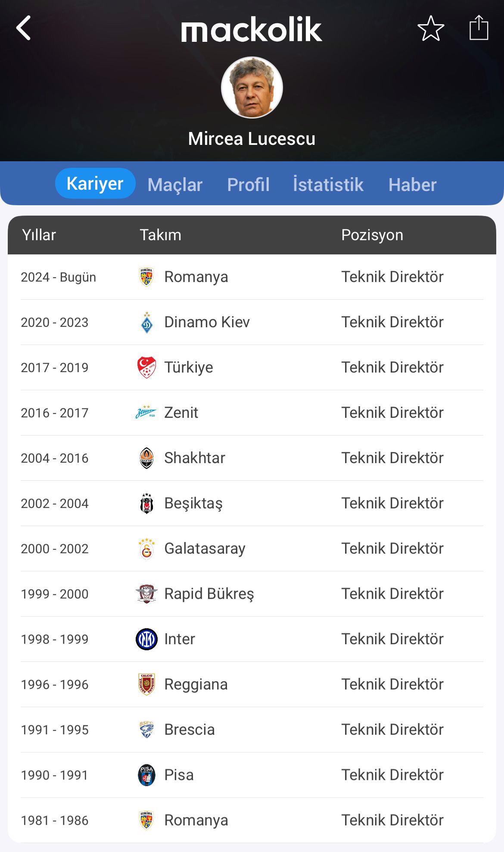The width and height of the screenshot is (504, 852).
Task: Add coach to favorites with star icon
Action: 431,28
